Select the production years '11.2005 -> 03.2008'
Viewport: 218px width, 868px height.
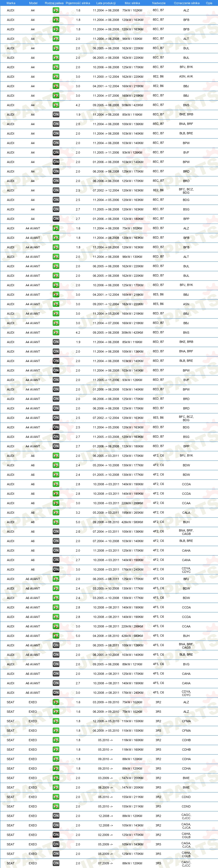[106, 437]
